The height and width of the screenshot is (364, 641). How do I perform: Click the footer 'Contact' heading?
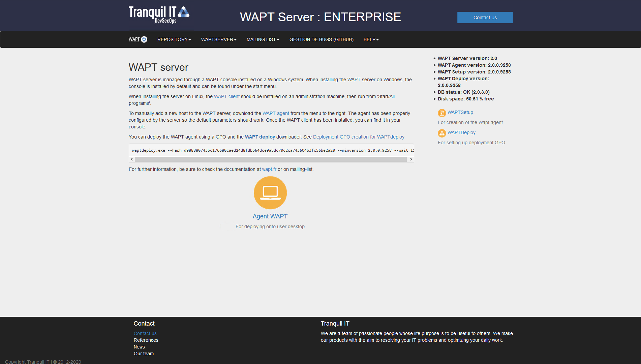(x=144, y=324)
